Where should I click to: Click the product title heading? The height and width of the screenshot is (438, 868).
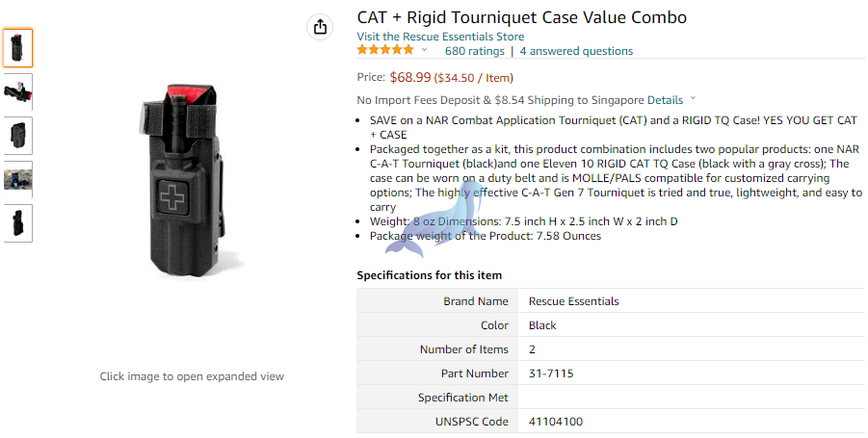pos(521,17)
